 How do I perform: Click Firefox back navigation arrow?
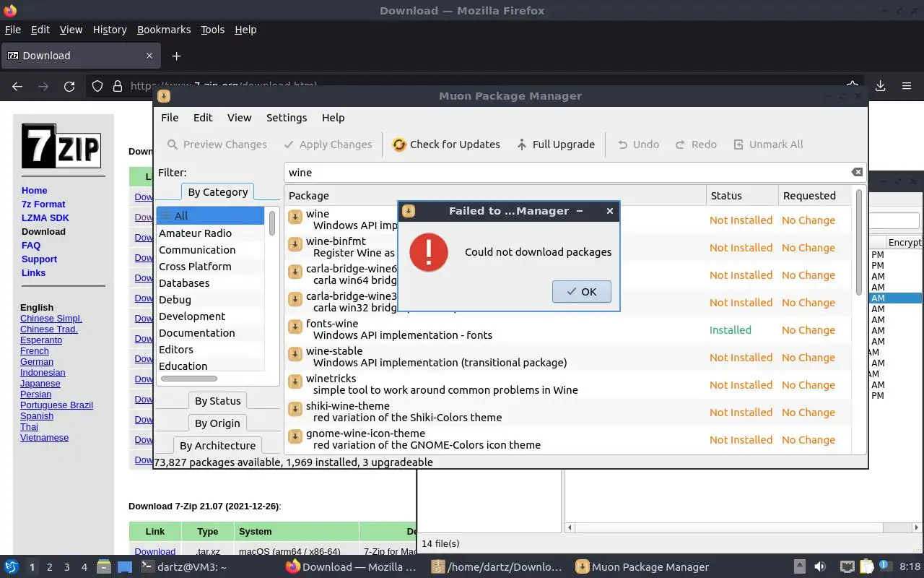(17, 86)
